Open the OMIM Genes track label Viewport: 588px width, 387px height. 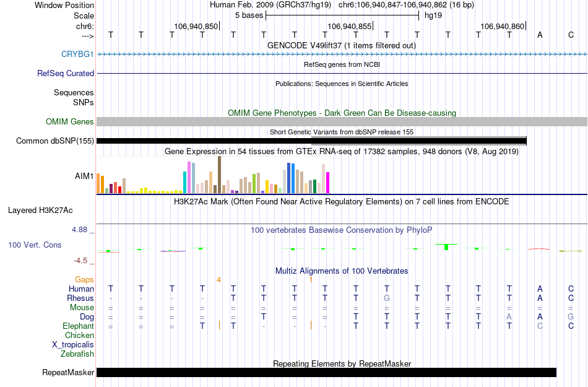(69, 121)
